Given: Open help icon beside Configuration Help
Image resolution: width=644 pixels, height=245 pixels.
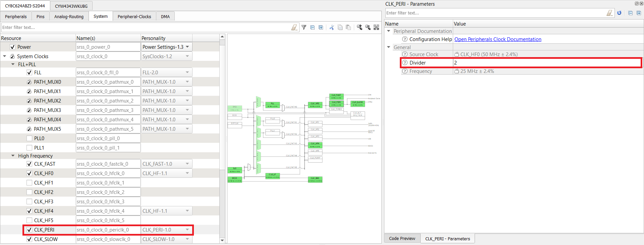Looking at the screenshot, I should pyautogui.click(x=405, y=39).
